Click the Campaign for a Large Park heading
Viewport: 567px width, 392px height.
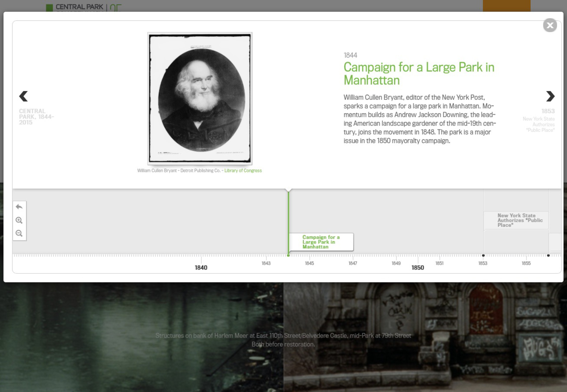(419, 73)
